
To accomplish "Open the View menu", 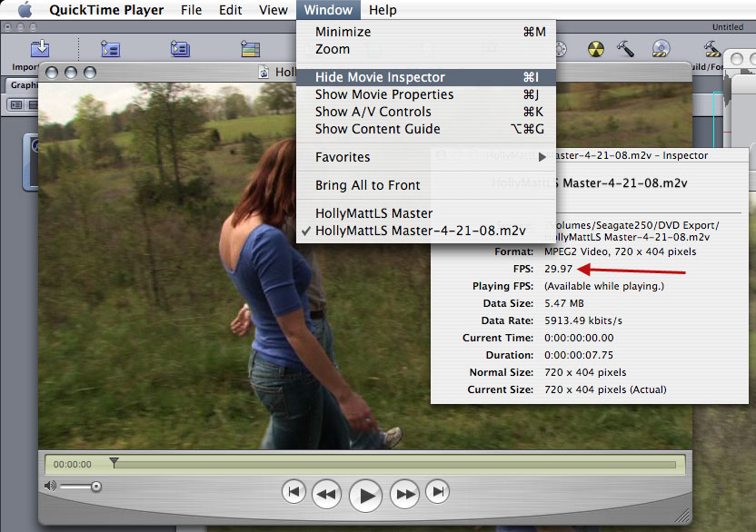I will (x=273, y=10).
